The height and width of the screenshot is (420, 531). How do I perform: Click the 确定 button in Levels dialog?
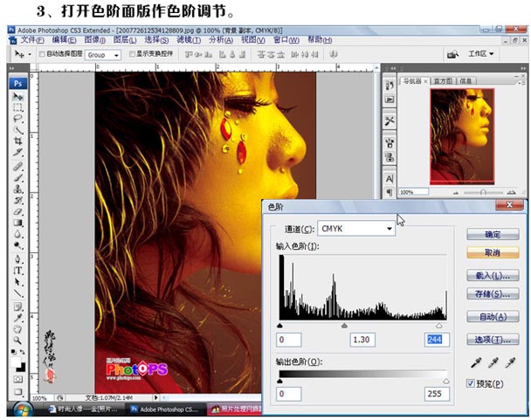[x=493, y=234]
